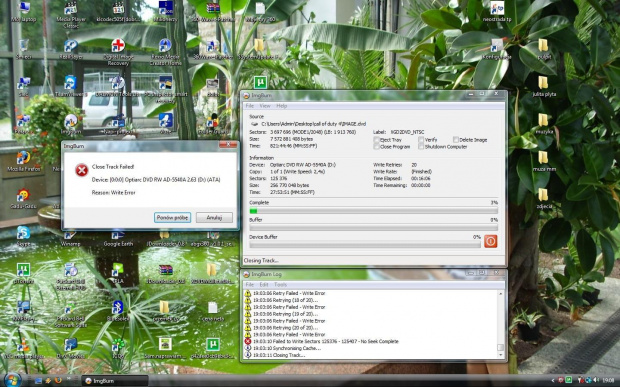This screenshot has height=387, width=620.
Task: Open the My laptop desktop icon
Action: coord(24,11)
